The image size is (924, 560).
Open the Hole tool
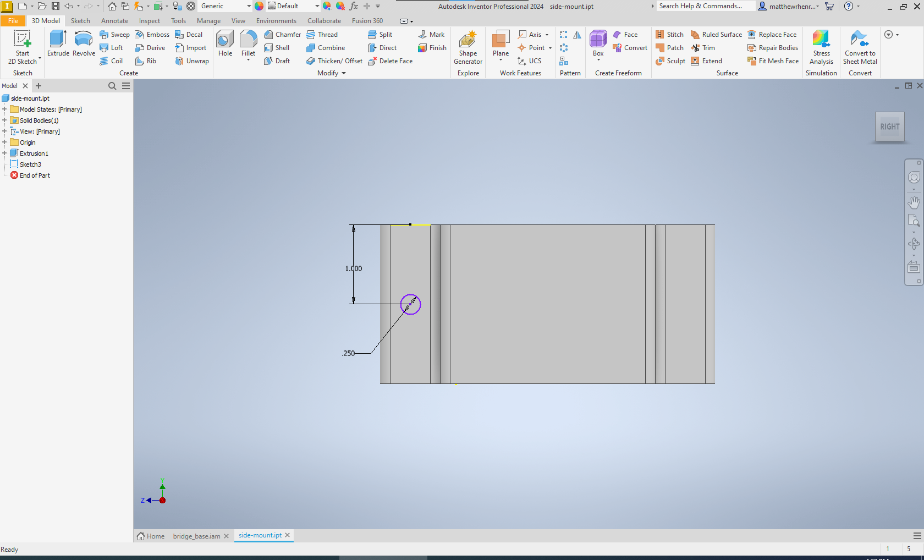tap(225, 43)
